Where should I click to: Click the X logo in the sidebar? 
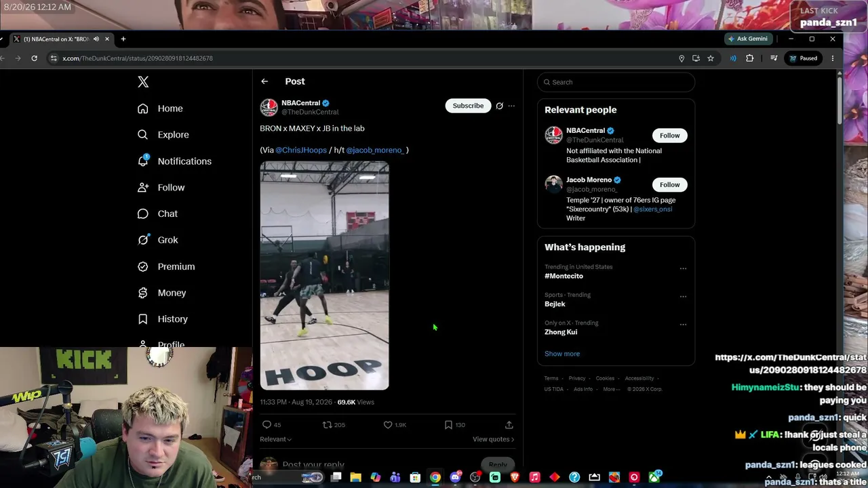pos(143,82)
